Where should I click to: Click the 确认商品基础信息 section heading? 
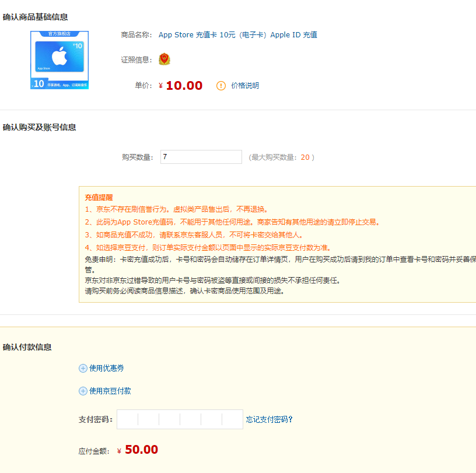pyautogui.click(x=35, y=17)
